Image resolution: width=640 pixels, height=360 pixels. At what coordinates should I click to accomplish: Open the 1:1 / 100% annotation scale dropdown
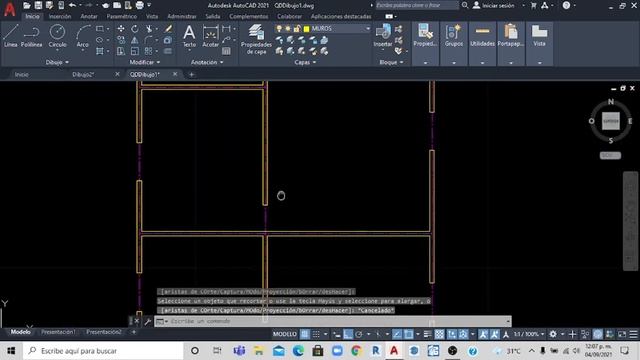(529, 334)
